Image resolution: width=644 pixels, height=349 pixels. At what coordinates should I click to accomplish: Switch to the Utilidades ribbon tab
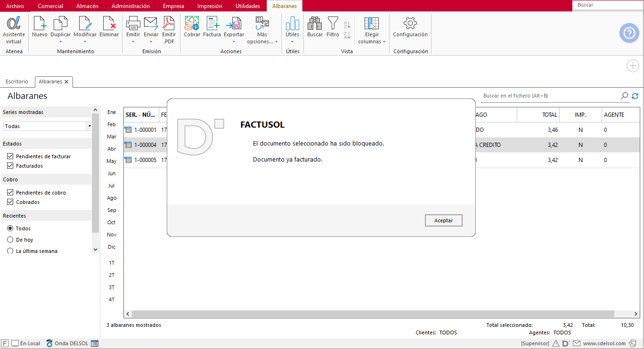248,6
